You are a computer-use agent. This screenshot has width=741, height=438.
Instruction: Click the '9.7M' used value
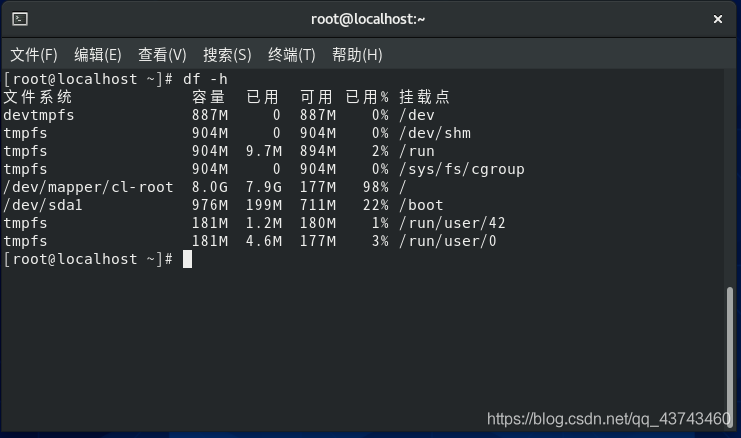click(x=264, y=151)
